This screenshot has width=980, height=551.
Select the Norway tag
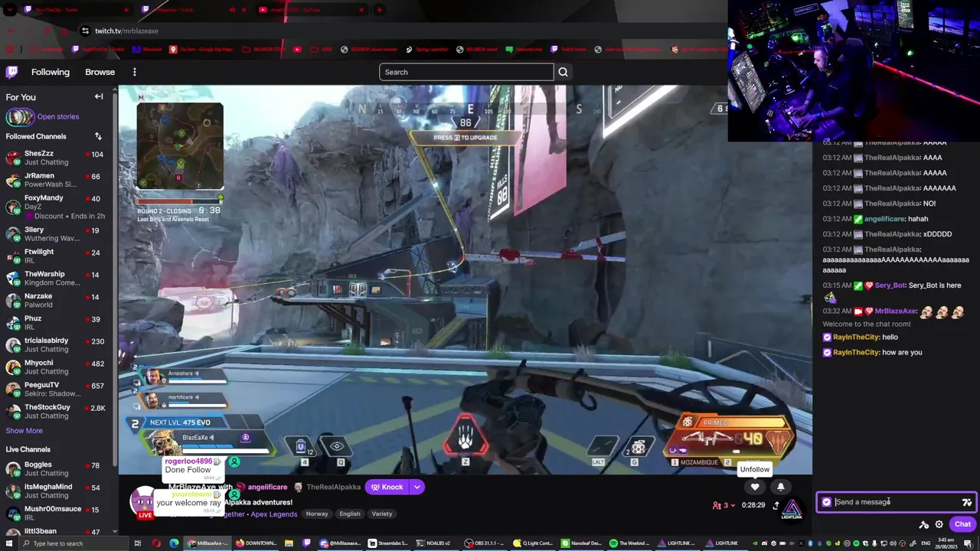pyautogui.click(x=317, y=514)
